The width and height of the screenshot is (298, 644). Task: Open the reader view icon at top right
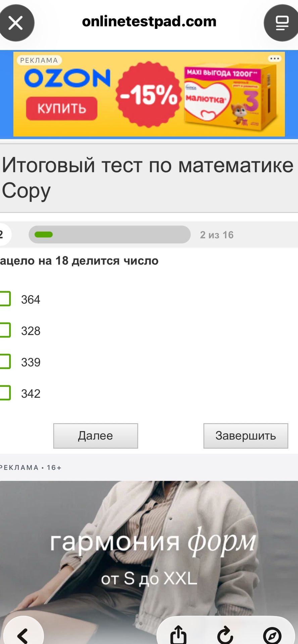(x=282, y=23)
